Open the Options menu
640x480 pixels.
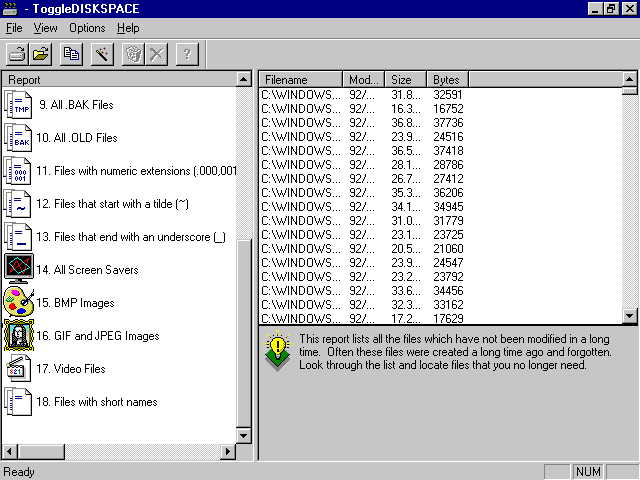pos(87,28)
